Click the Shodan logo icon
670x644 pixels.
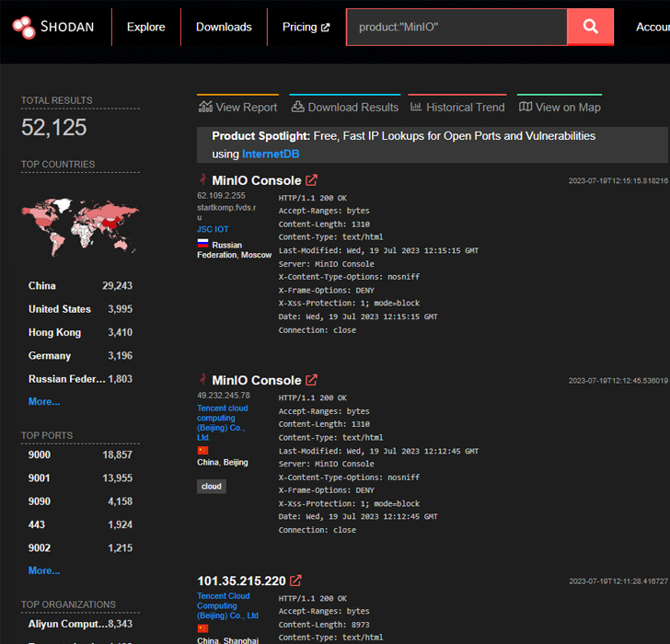tap(24, 28)
